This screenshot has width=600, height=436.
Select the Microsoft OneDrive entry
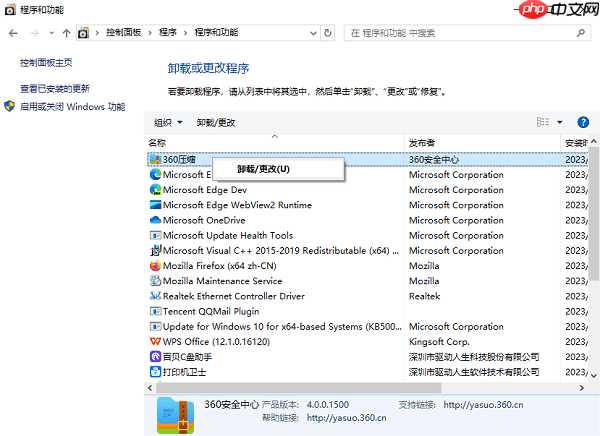(367, 220)
